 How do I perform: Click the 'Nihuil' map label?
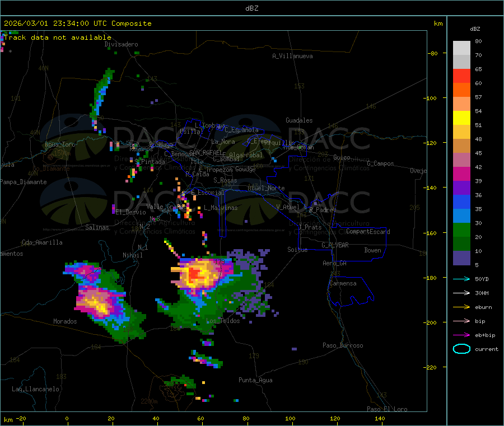[132, 255]
